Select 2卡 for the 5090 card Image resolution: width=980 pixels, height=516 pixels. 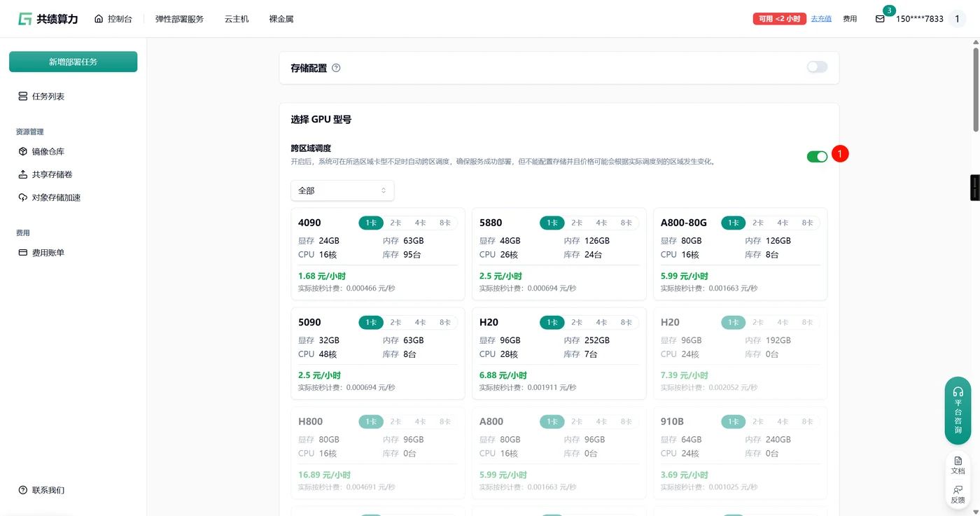[x=395, y=322]
